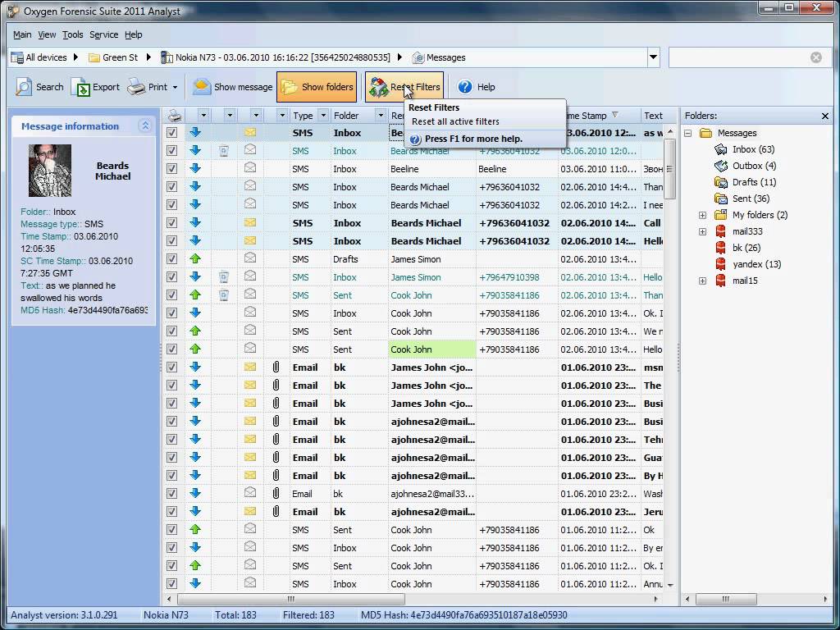Open the Folder column filter dropdown

click(380, 116)
